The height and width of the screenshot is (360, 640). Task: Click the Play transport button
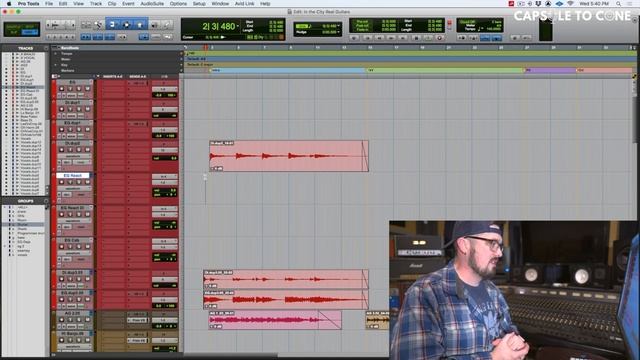(x=428, y=38)
